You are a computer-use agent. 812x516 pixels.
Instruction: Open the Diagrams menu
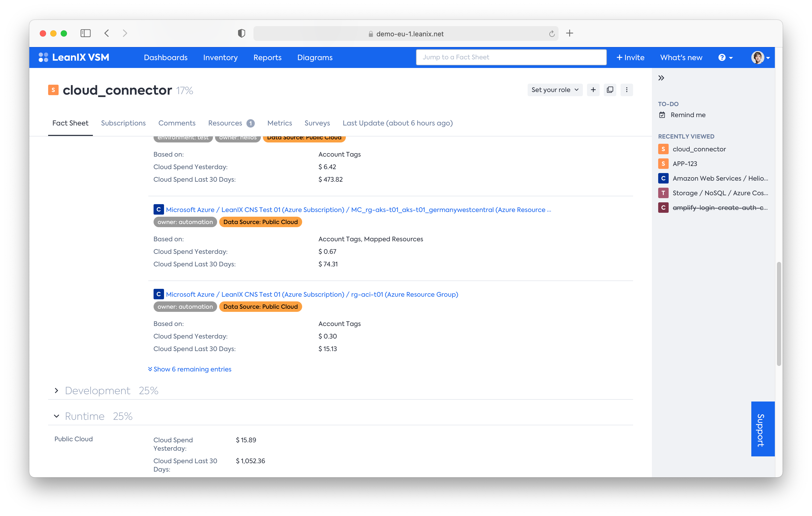[315, 58]
